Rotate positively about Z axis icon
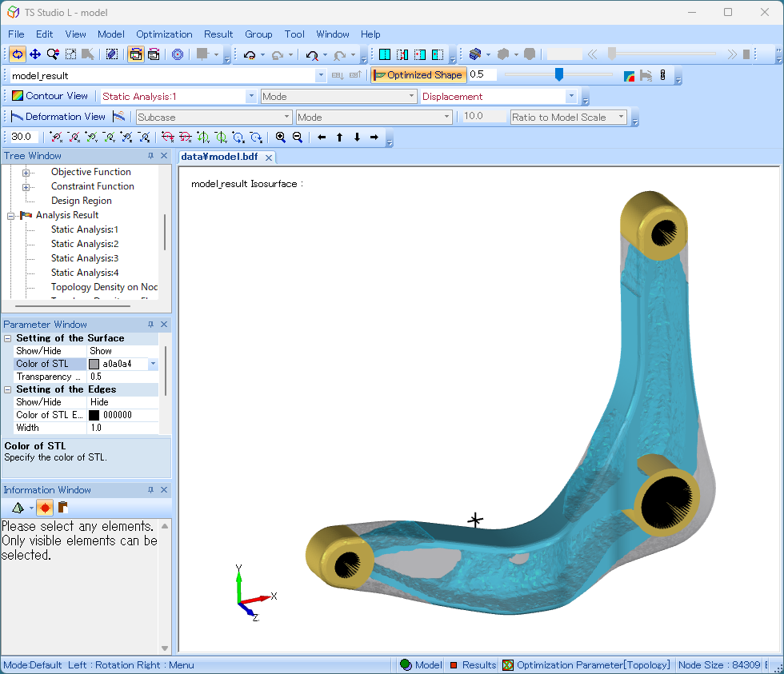The width and height of the screenshot is (784, 674). click(126, 137)
